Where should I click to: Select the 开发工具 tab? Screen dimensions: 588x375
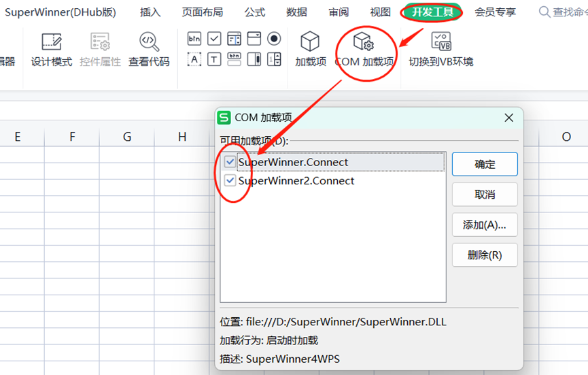point(432,12)
